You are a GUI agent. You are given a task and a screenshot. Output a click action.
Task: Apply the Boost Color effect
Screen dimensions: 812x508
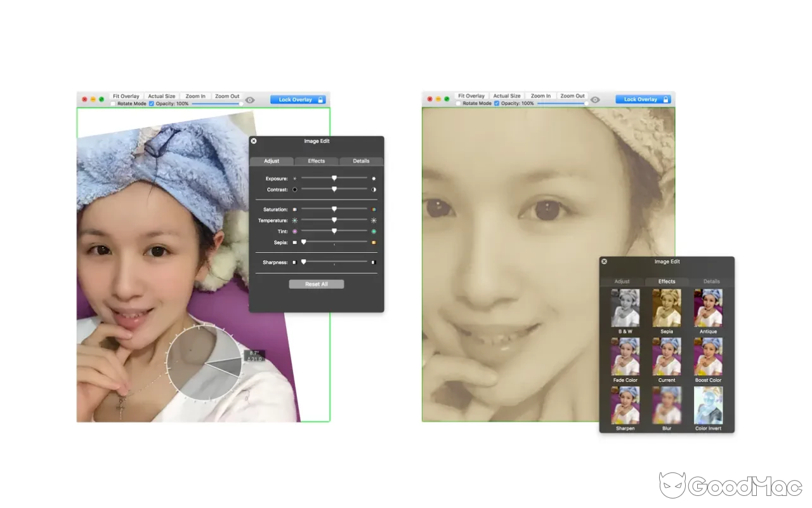click(x=708, y=357)
